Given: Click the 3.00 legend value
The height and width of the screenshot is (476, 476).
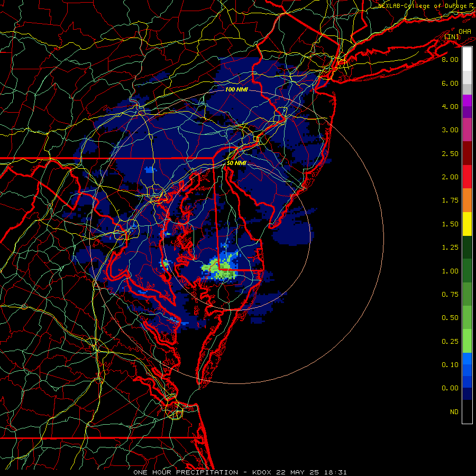Looking at the screenshot, I should tap(450, 130).
